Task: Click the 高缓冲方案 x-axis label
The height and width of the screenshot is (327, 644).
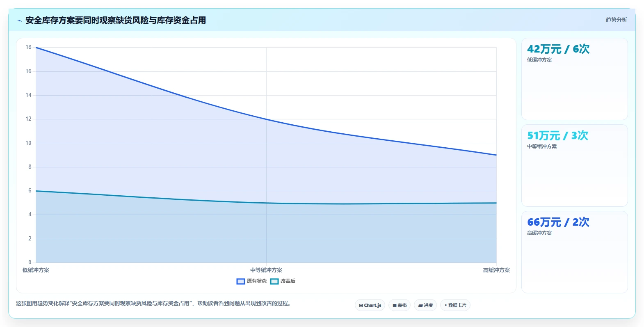Action: click(496, 270)
